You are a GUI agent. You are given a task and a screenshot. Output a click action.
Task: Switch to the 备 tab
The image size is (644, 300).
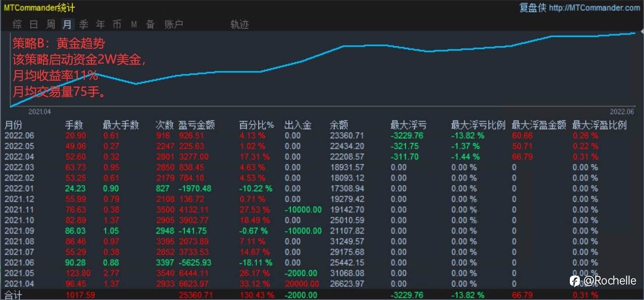tap(150, 24)
